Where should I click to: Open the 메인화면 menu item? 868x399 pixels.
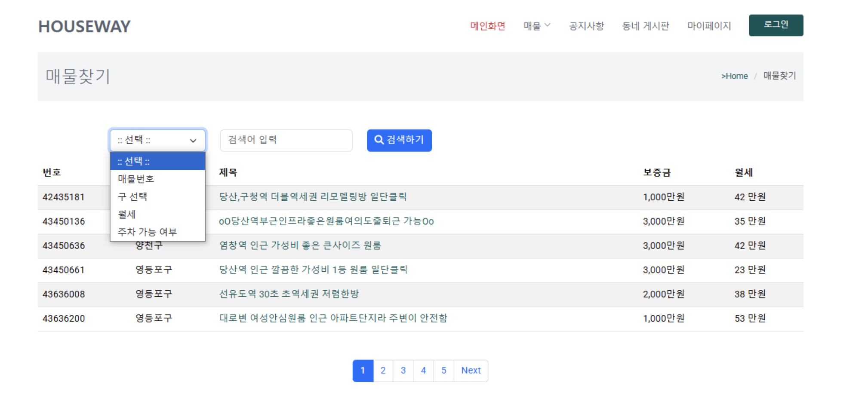(488, 26)
